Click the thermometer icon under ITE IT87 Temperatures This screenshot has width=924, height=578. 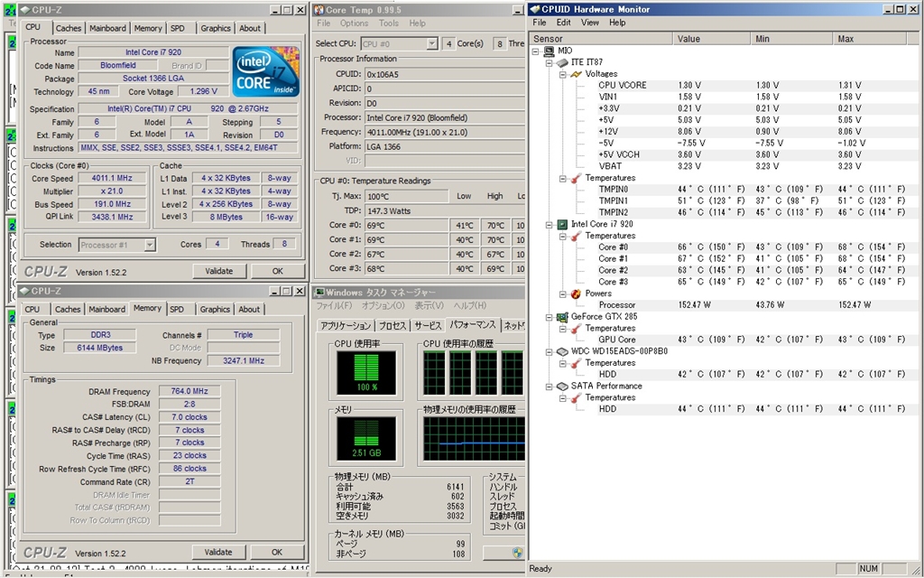coord(577,178)
